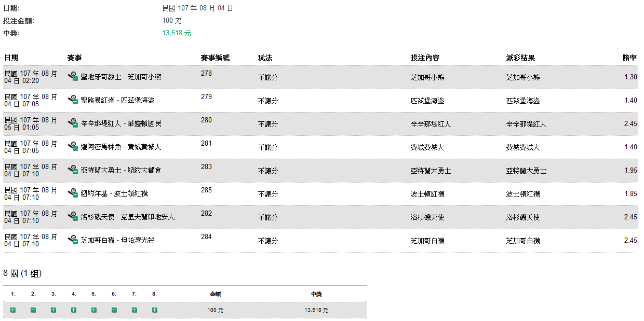This screenshot has width=644, height=321.
Task: Click the green 13,518 元 winnings amount at top
Action: click(177, 33)
